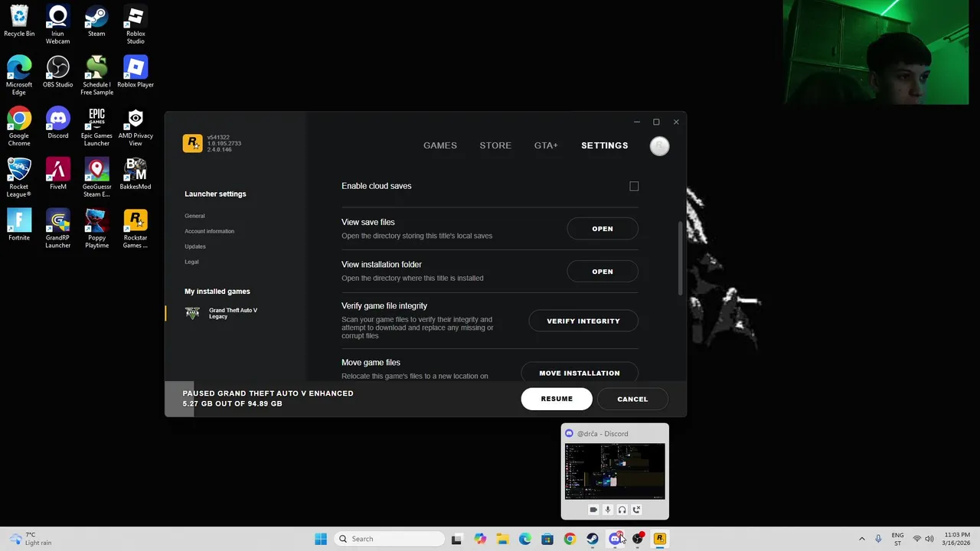This screenshot has height=551, width=980.
Task: Open Copilot from the taskbar
Action: tap(479, 539)
